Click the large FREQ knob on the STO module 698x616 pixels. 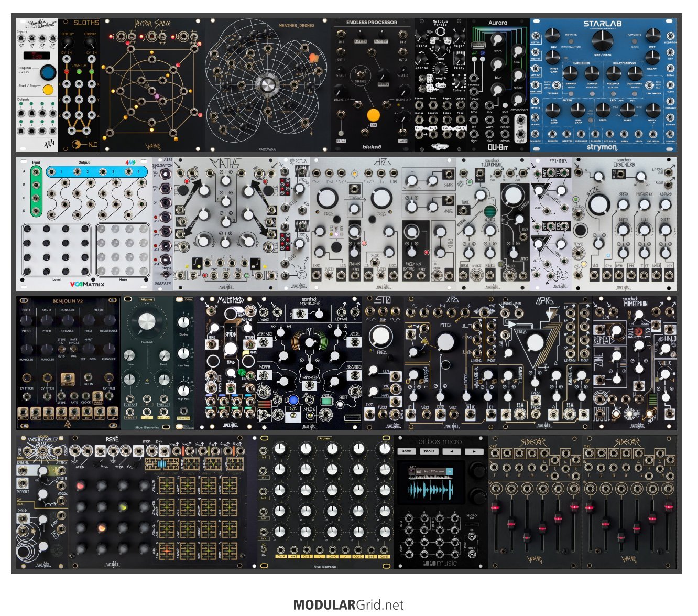click(381, 336)
